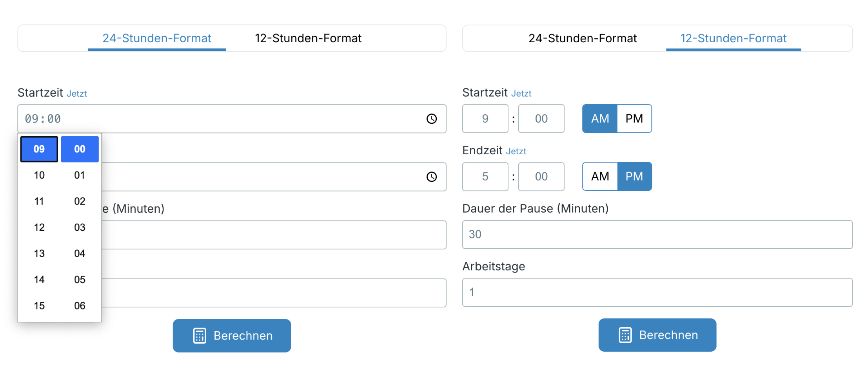The image size is (868, 376).
Task: Open the 24-Stunden-Format tab on the right
Action: tap(583, 38)
